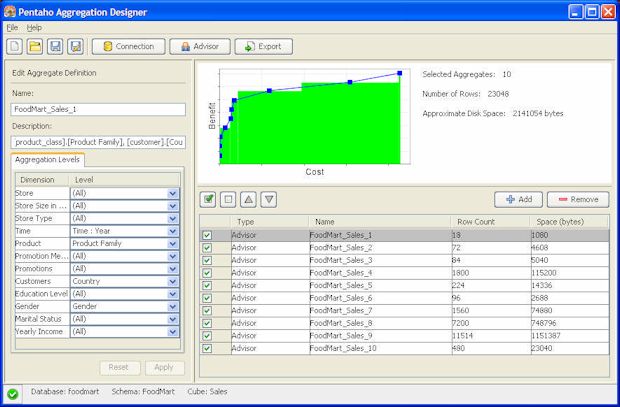
Task: Disable the FoodMart_Sales_5 checkbox
Action: pyautogui.click(x=207, y=286)
